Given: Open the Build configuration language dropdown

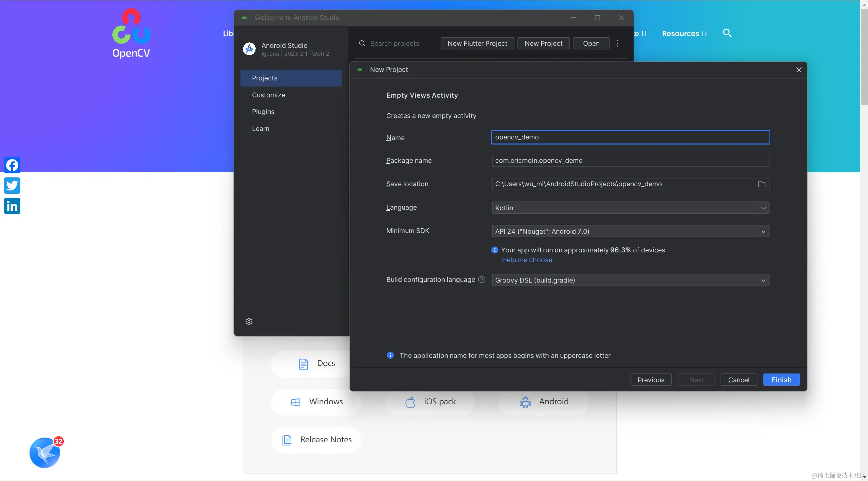Looking at the screenshot, I should (x=631, y=280).
